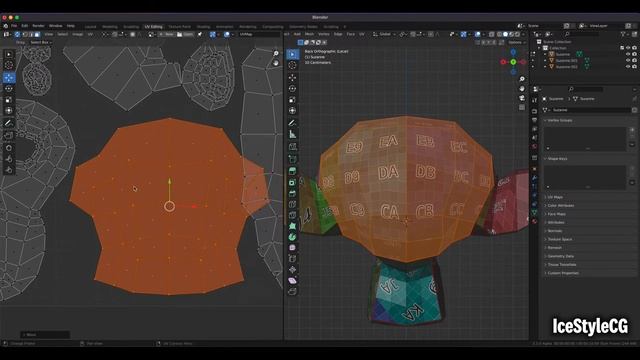Expand the Move operator panel
Screen dimensions: 640x360
coord(45,335)
